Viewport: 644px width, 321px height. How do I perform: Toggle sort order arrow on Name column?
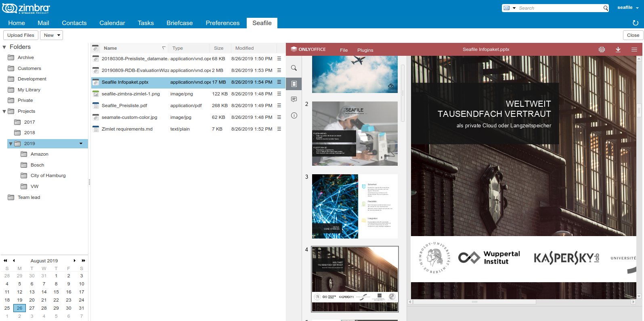pos(164,48)
